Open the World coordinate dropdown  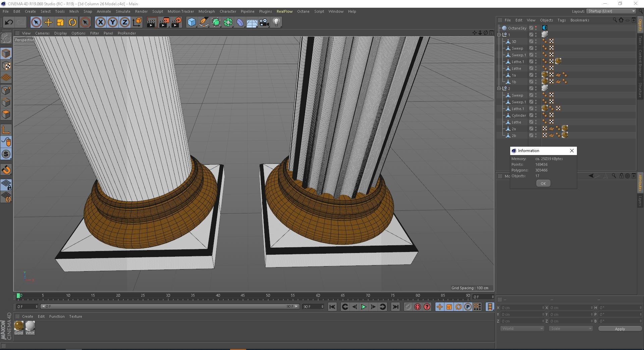pos(522,329)
